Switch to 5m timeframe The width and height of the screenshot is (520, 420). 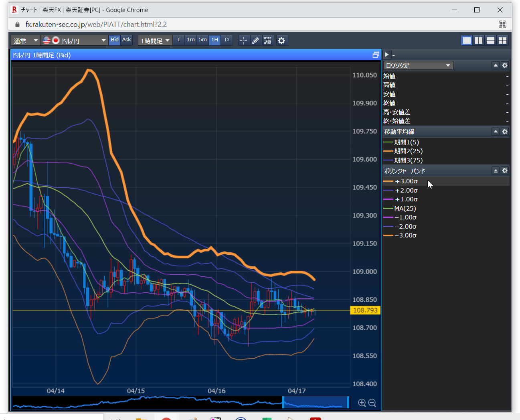tap(203, 40)
